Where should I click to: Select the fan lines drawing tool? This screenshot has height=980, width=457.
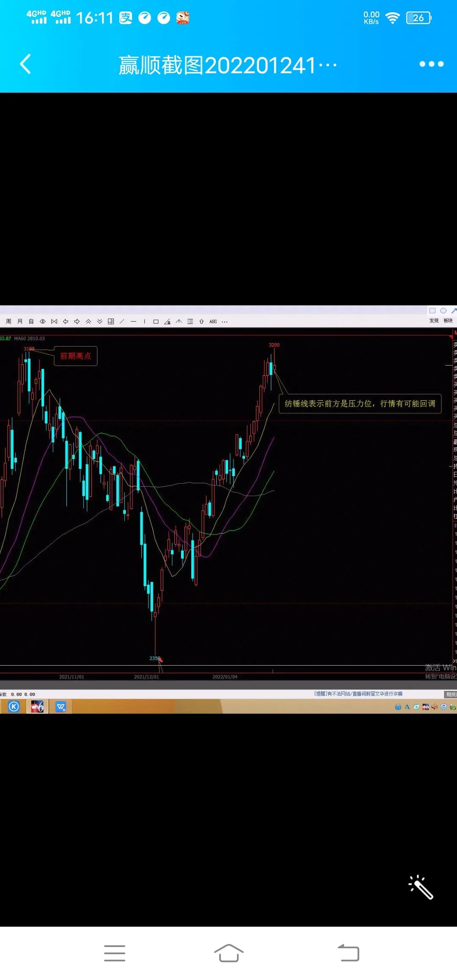[179, 322]
